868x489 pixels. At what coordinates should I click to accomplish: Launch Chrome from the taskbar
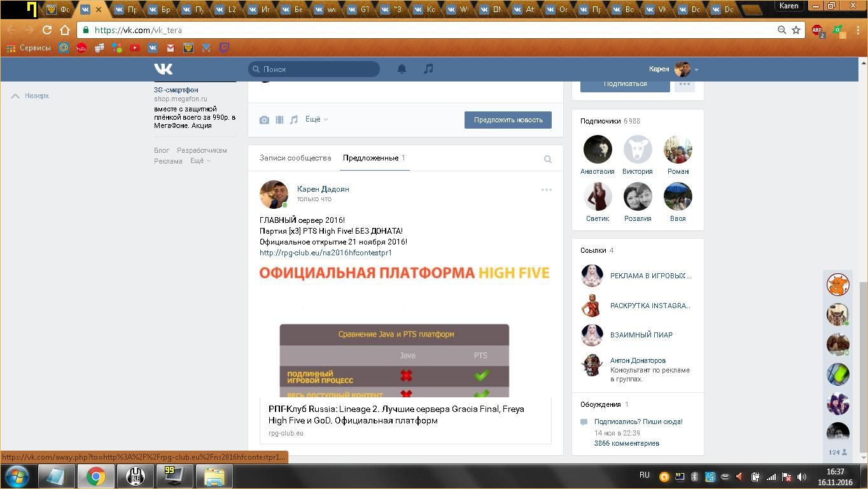coord(95,476)
